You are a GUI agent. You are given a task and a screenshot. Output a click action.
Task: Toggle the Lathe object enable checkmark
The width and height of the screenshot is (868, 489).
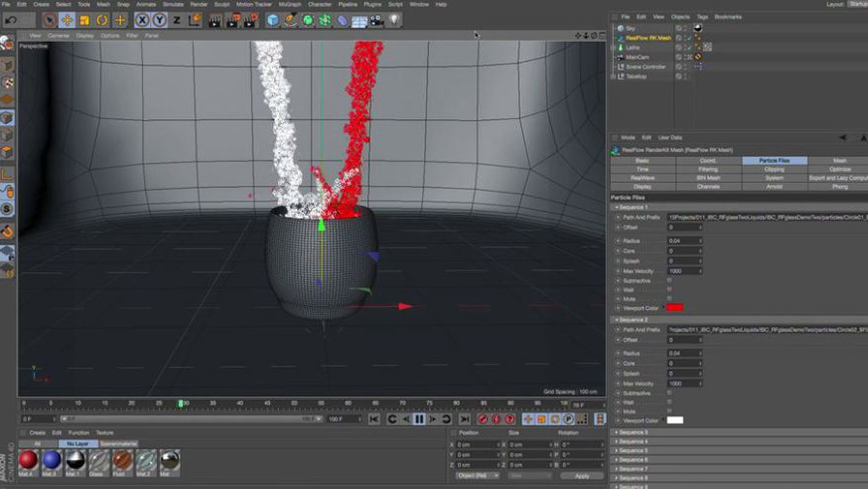click(690, 47)
